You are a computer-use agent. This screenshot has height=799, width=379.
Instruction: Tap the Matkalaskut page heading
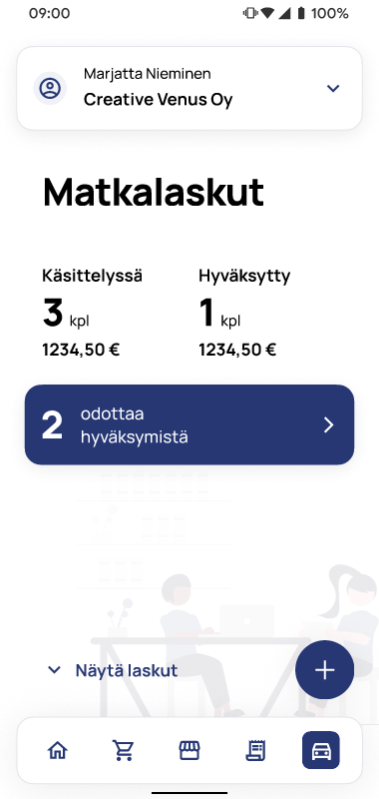pos(153,192)
